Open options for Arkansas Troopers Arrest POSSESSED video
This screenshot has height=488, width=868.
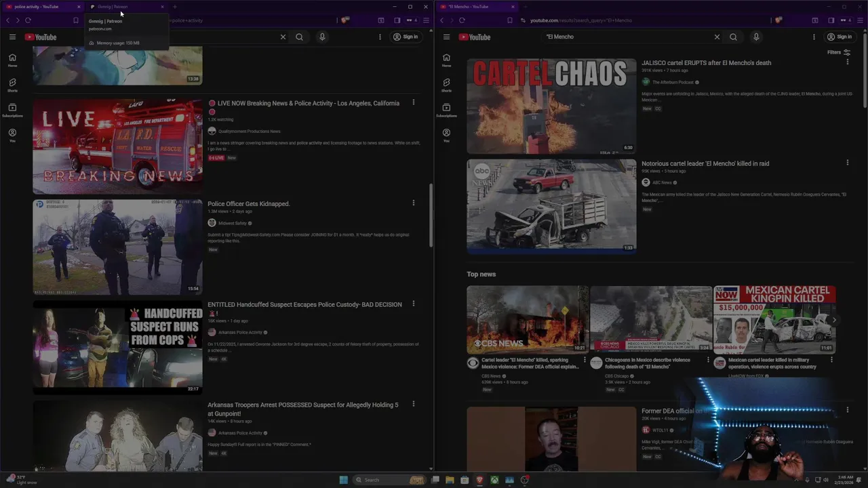coord(413,404)
